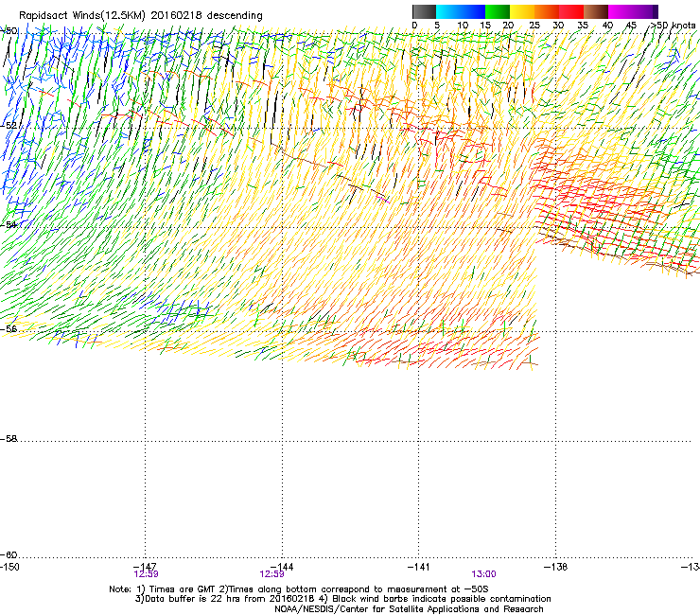Click the 'Rapidscat Winds(12.5KM) 20160218 descending' title
This screenshot has width=700, height=615.
(141, 15)
